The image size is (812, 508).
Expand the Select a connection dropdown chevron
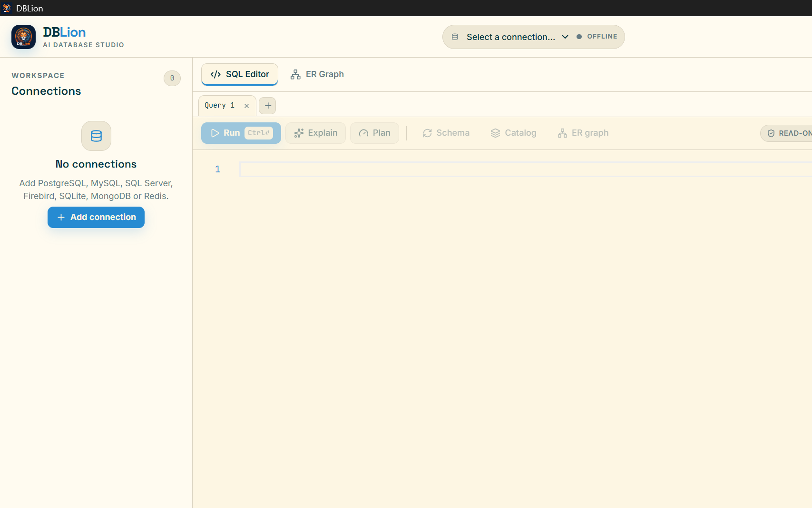[x=565, y=37]
